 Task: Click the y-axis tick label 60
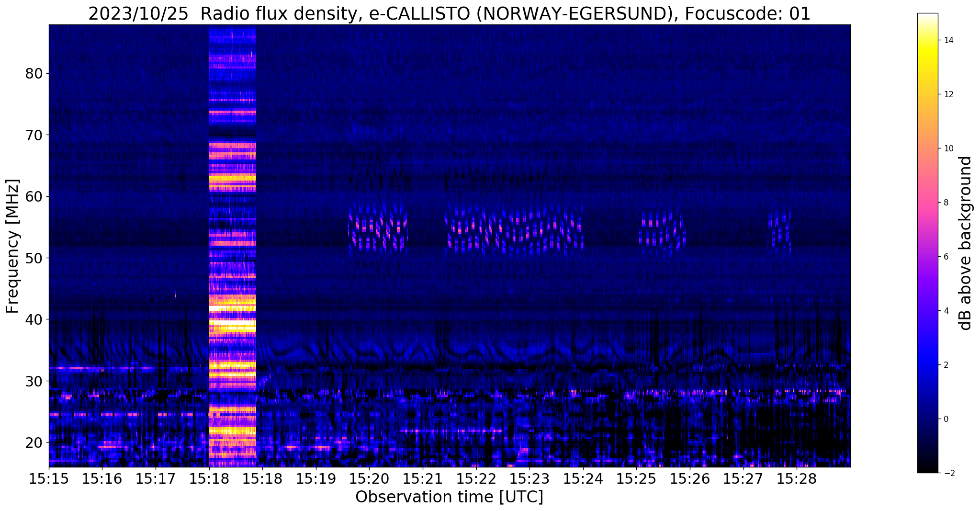34,196
